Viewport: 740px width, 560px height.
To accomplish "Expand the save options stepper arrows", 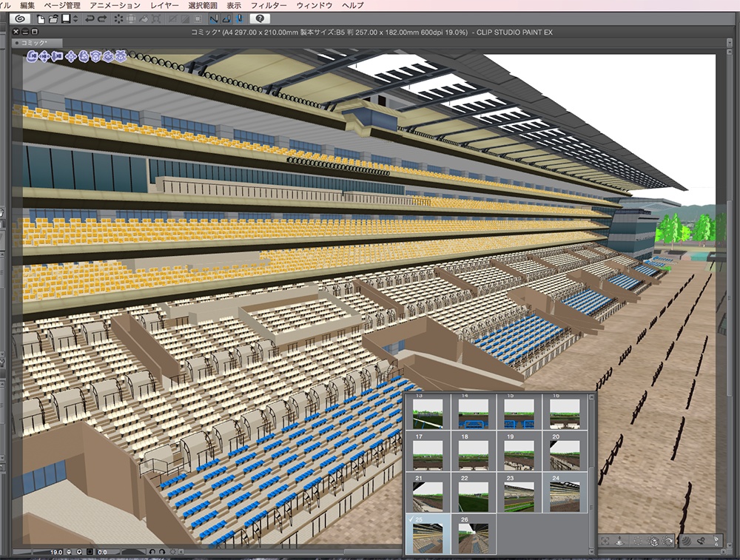I will (75, 18).
